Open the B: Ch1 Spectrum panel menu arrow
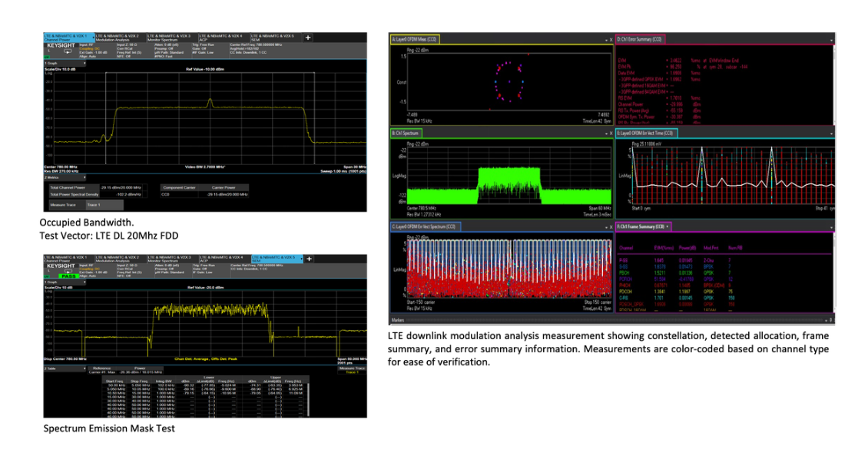 pyautogui.click(x=605, y=134)
